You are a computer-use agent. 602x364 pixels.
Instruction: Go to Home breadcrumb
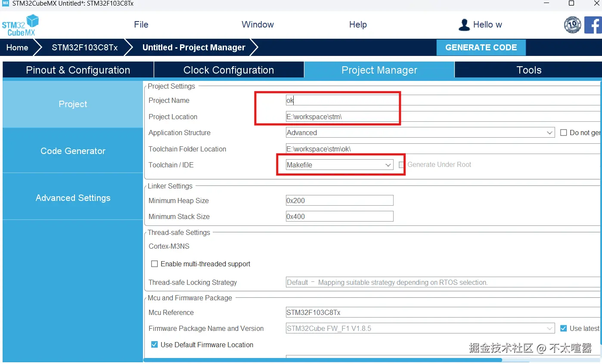point(17,47)
